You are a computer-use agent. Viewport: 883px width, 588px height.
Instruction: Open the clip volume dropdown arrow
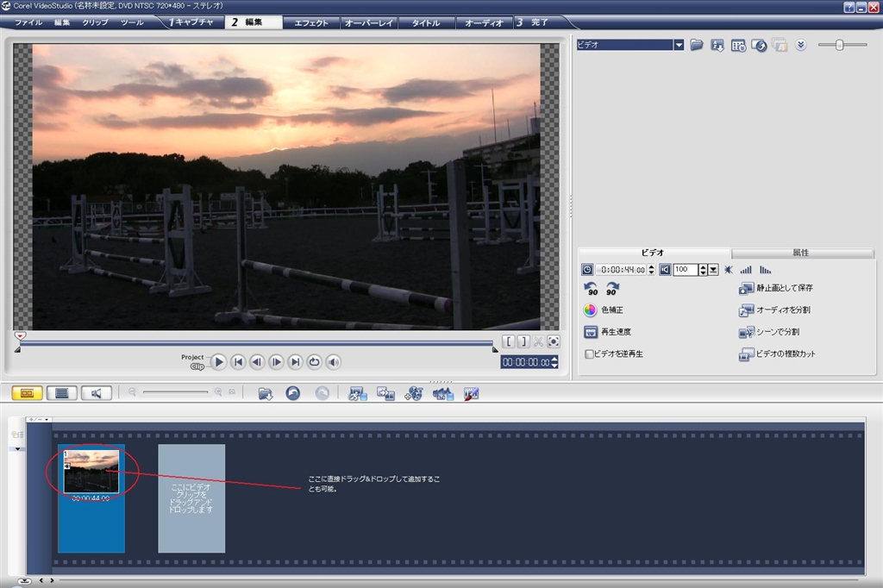(x=714, y=270)
